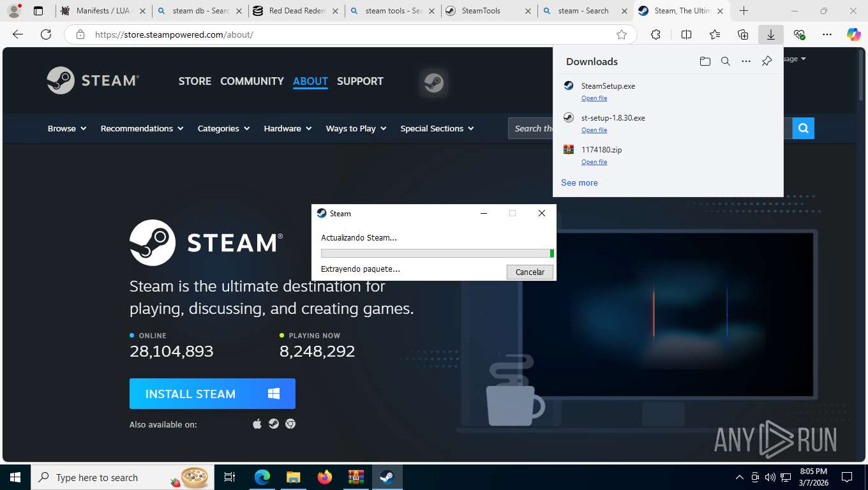Screen dimensions: 868x490
Task: Switch to the SteamTools tab
Action: pos(489,11)
